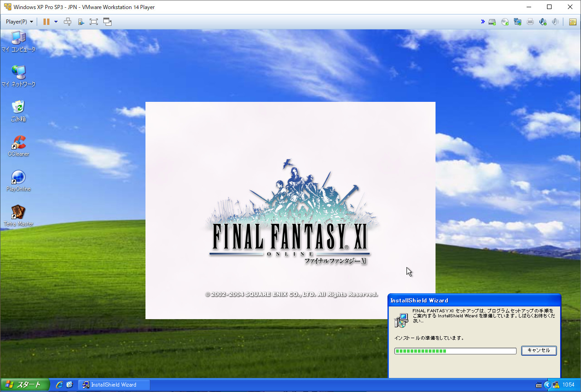
Task: Click the network adapter device icon
Action: (x=518, y=22)
